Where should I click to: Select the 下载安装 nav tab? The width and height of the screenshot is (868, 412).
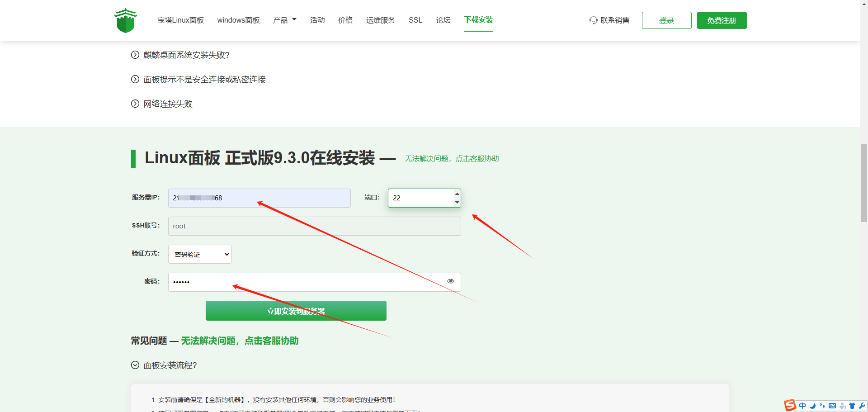[478, 20]
